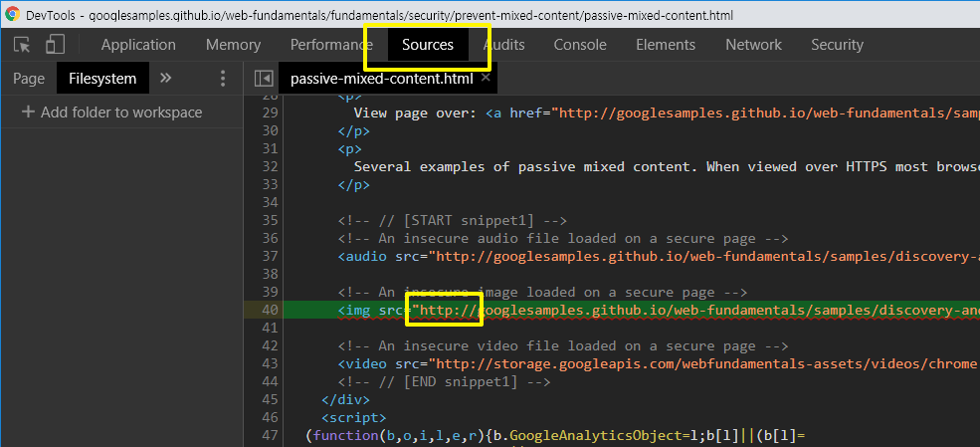The height and width of the screenshot is (447, 980).
Task: Switch to the Network tab
Action: (754, 45)
